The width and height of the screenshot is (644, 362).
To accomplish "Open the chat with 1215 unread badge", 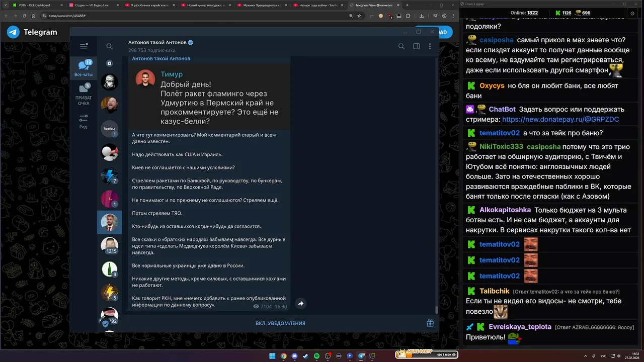I will (x=109, y=246).
